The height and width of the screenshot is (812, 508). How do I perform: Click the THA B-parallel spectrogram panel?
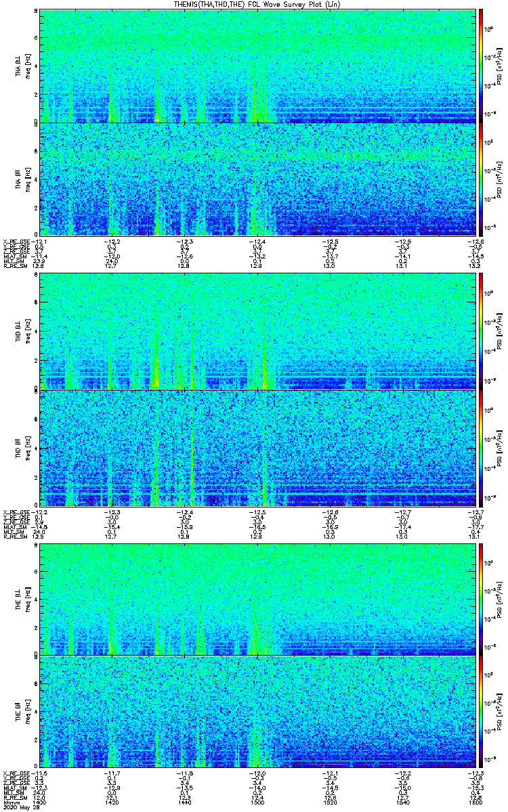pyautogui.click(x=256, y=179)
